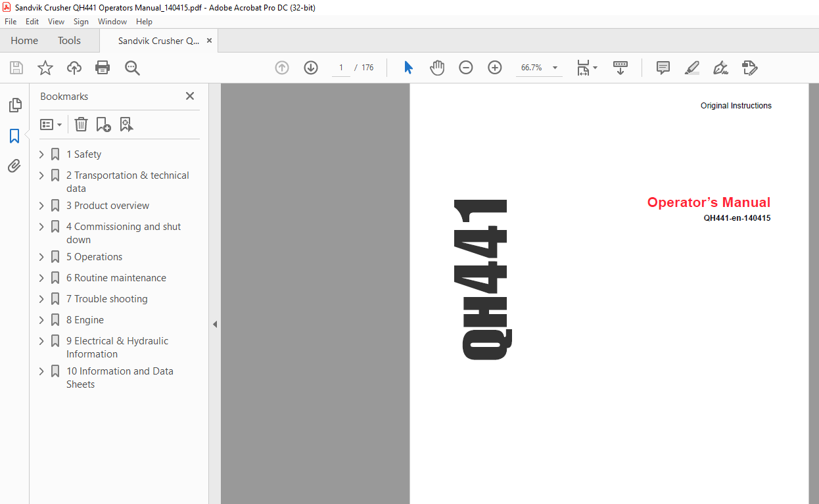Jump to 5 Operations bookmark
This screenshot has height=504, width=819.
click(x=94, y=257)
